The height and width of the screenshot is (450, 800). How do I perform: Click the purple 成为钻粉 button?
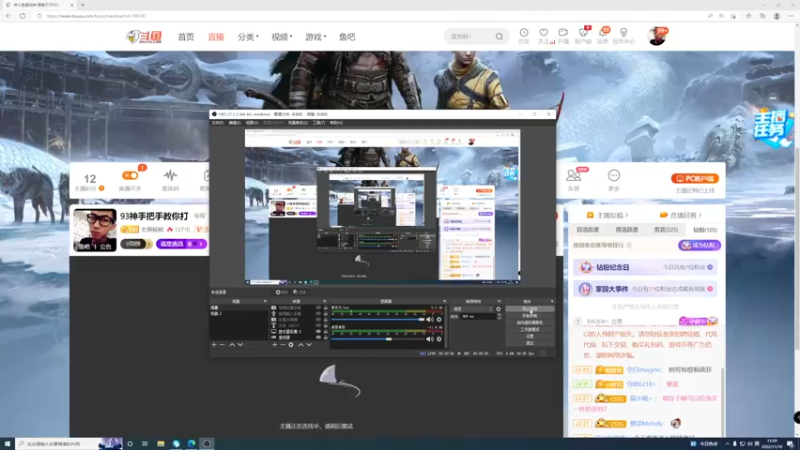coord(699,245)
